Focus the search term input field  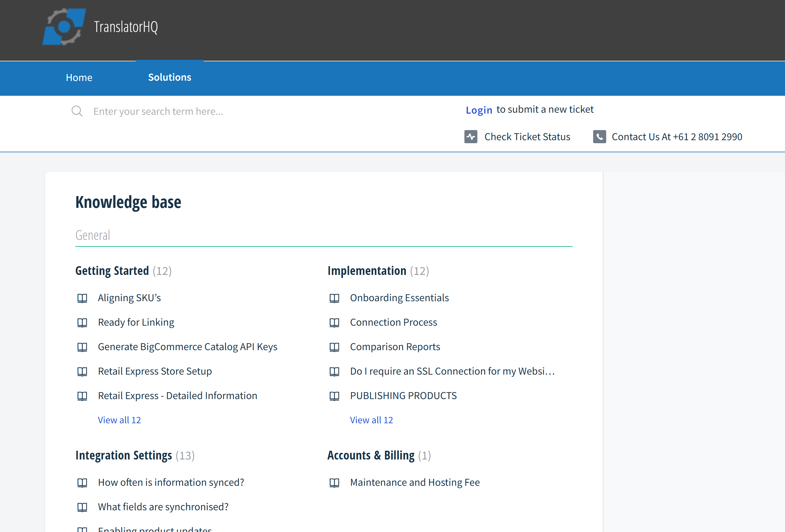(237, 111)
